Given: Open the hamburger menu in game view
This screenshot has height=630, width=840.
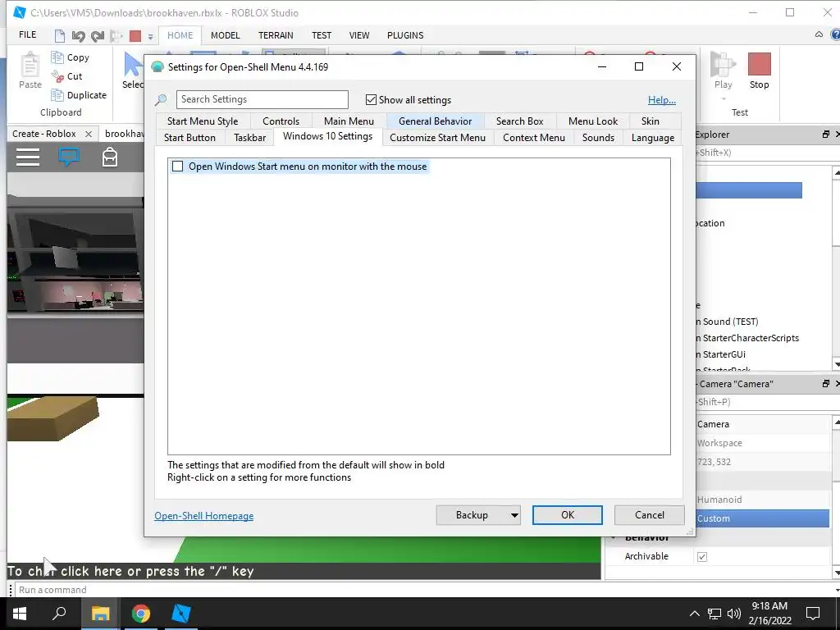Looking at the screenshot, I should [x=28, y=157].
